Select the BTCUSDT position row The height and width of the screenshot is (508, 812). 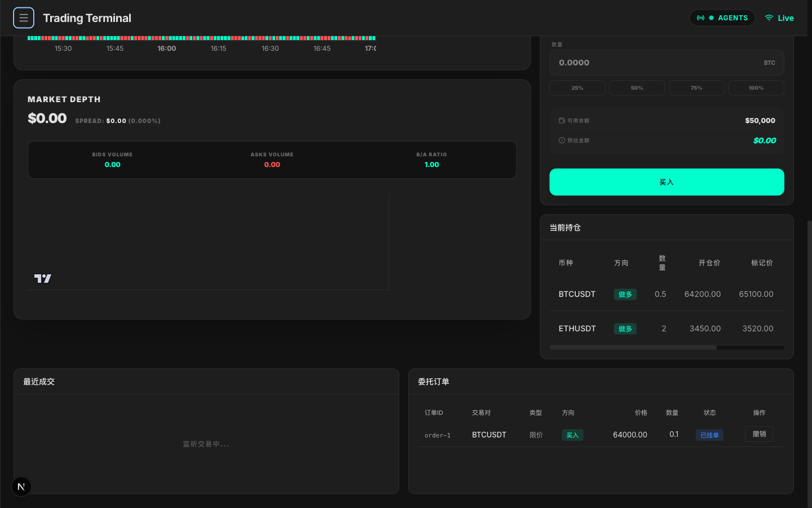click(667, 294)
